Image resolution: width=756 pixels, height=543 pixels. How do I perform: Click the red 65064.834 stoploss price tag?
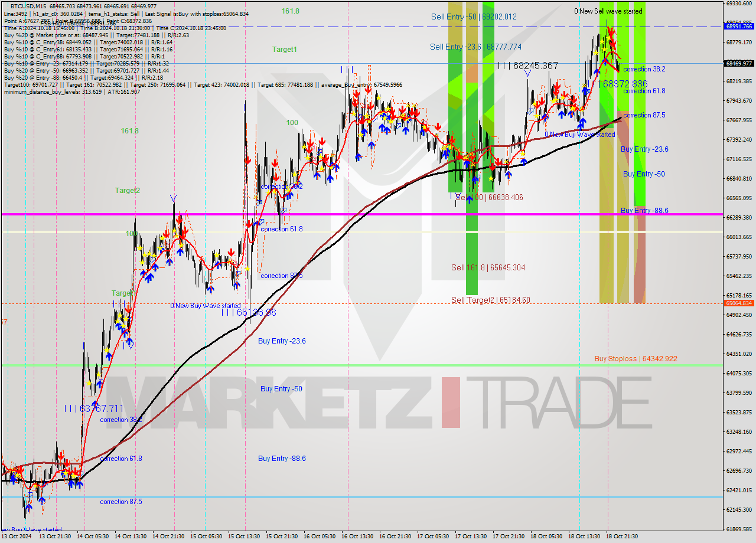click(739, 303)
